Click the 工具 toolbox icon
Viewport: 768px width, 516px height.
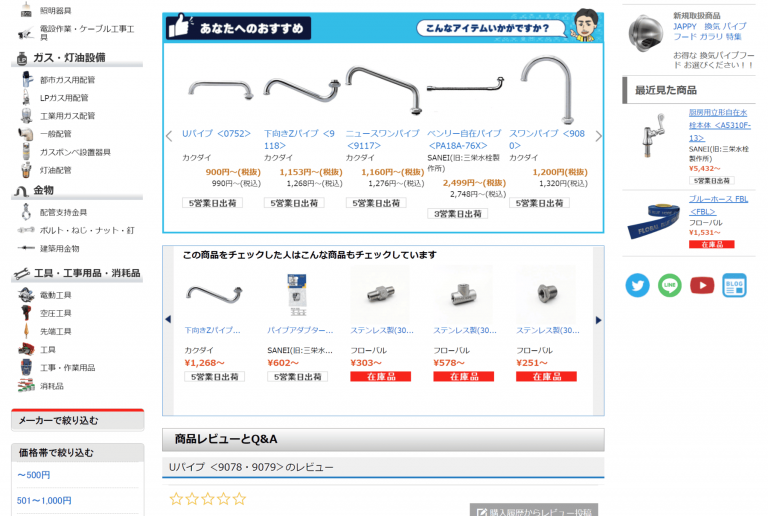click(x=26, y=349)
